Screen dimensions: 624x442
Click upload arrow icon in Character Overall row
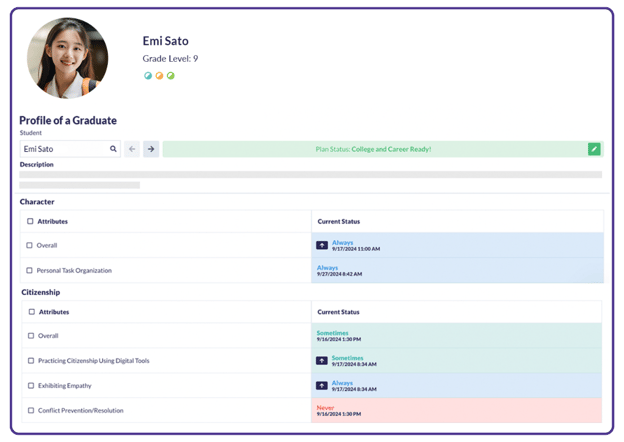point(322,245)
